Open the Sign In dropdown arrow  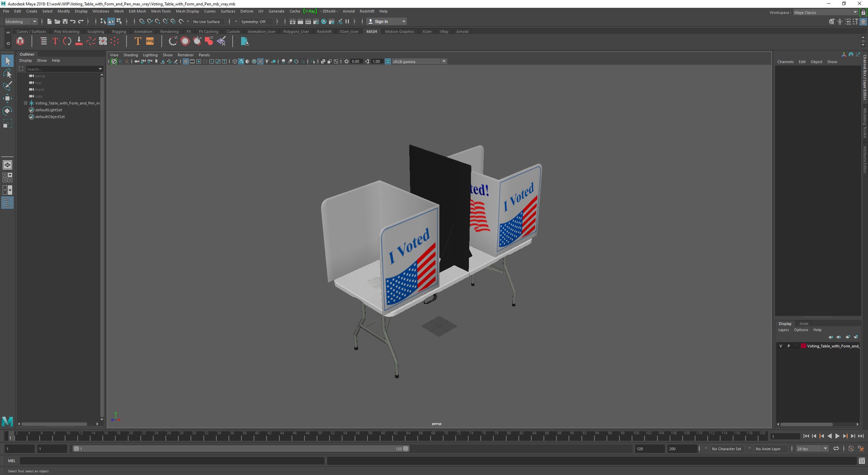coord(403,21)
